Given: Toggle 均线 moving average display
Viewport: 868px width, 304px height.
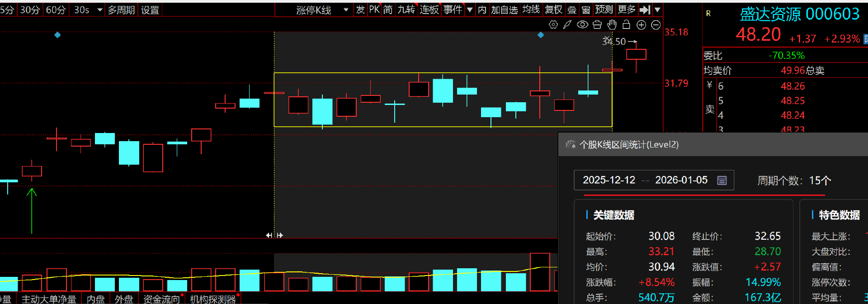Looking at the screenshot, I should (531, 9).
